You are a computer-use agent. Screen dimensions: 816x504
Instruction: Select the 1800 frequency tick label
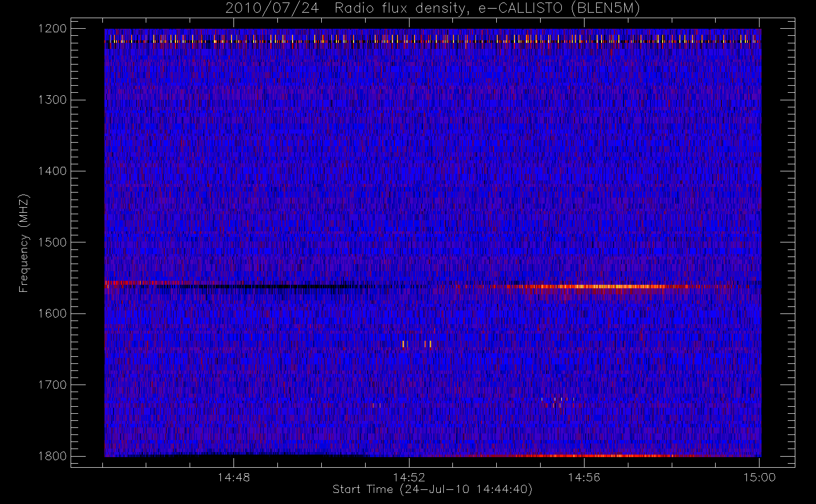click(53, 456)
